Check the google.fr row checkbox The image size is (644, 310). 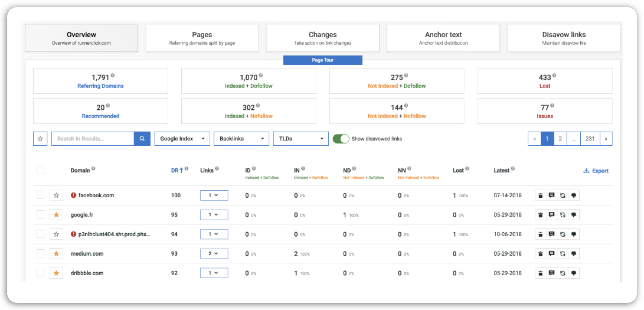coord(40,215)
